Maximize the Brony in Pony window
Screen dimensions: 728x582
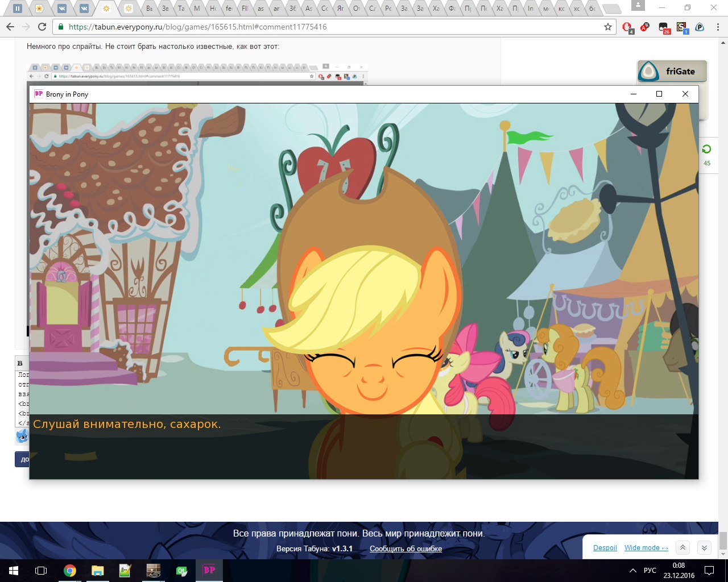[x=659, y=94]
